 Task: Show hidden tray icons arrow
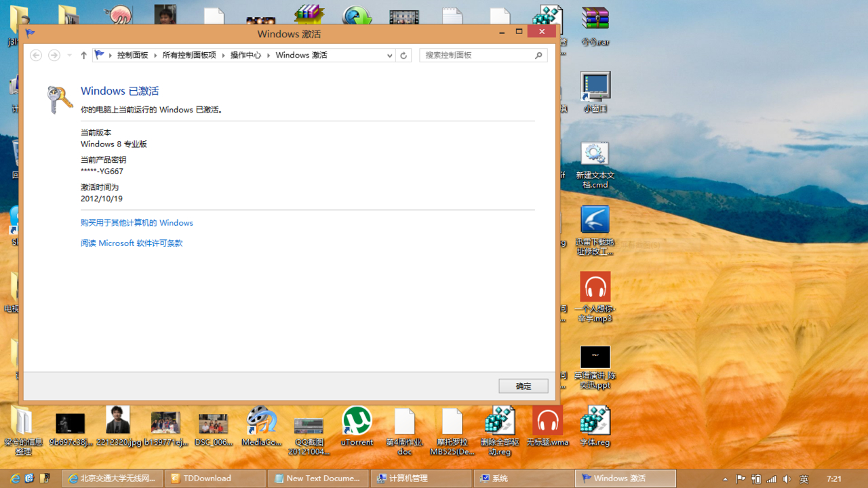pyautogui.click(x=725, y=479)
